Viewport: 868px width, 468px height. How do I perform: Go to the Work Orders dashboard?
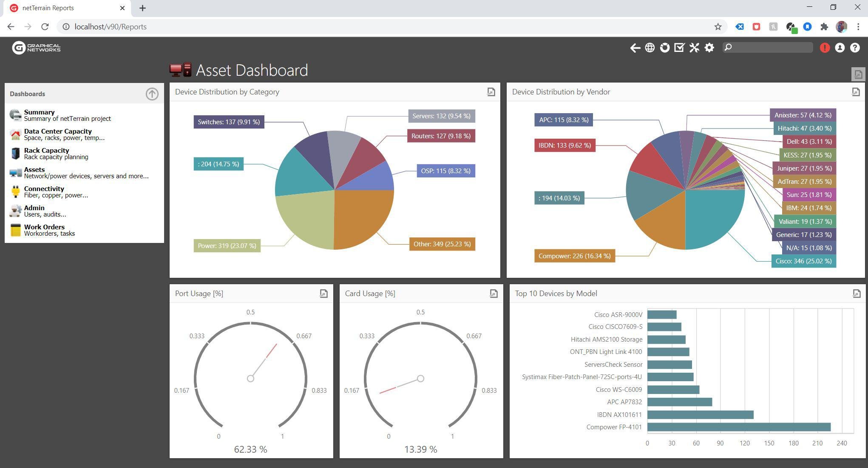point(44,227)
